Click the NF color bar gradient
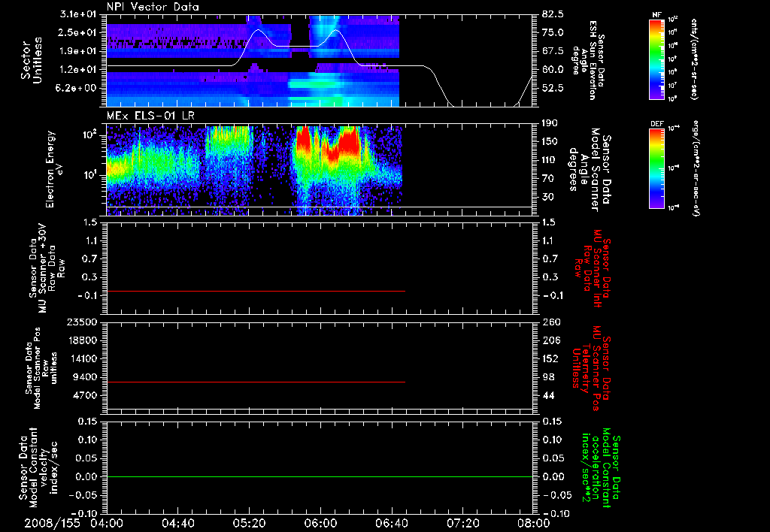 (x=656, y=59)
